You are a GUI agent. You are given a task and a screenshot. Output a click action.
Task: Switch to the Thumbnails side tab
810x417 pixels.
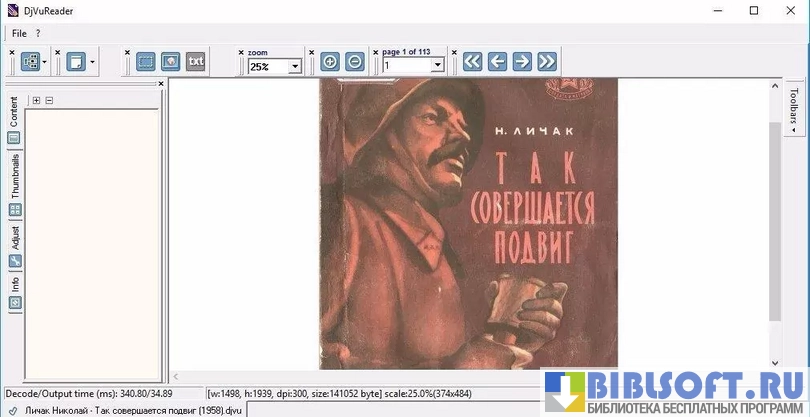pos(15,175)
